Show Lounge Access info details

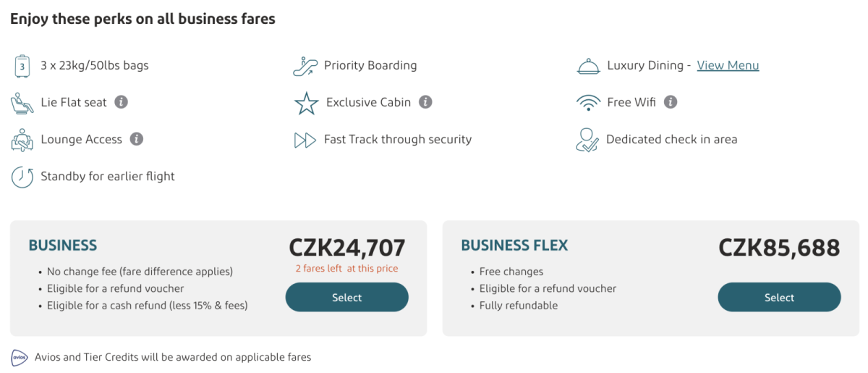tap(137, 139)
